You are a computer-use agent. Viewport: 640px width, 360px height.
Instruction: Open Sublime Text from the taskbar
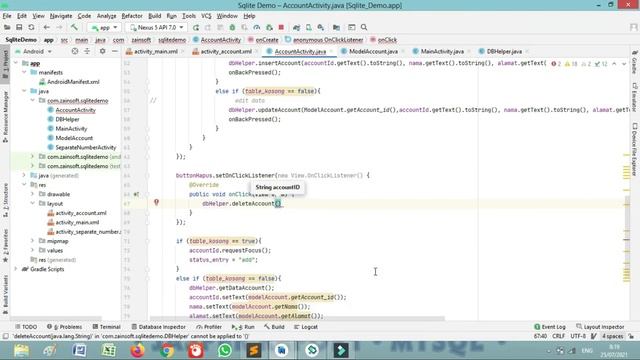pyautogui.click(x=253, y=351)
